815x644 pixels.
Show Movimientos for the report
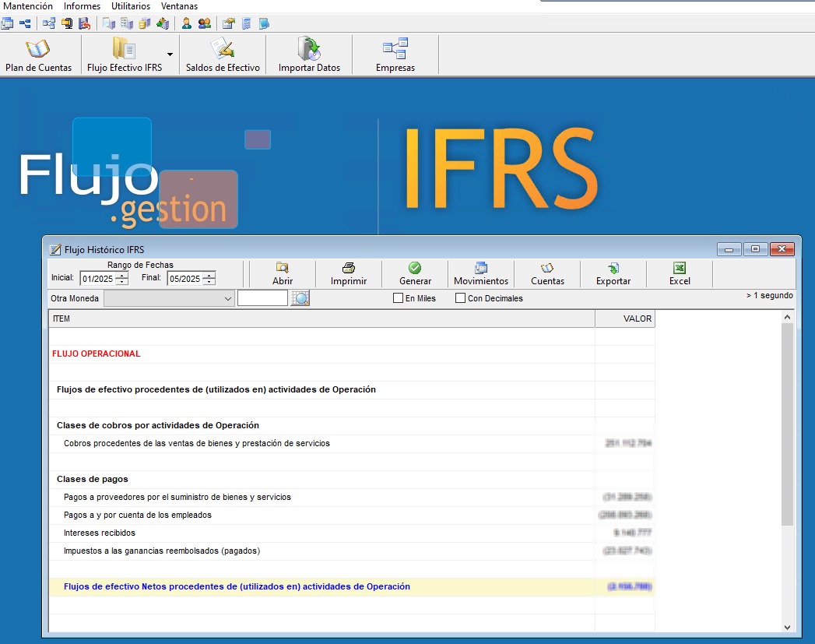[x=481, y=274]
